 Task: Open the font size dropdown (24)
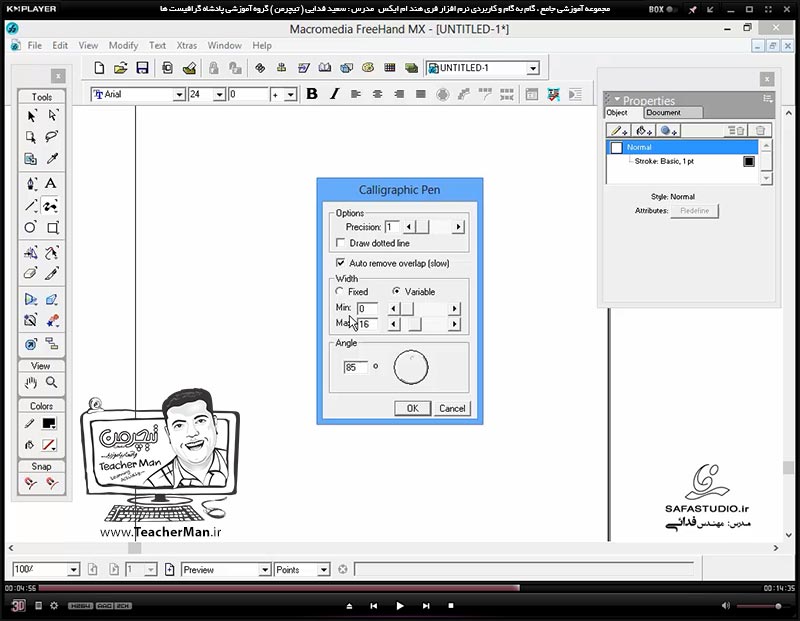pos(219,94)
